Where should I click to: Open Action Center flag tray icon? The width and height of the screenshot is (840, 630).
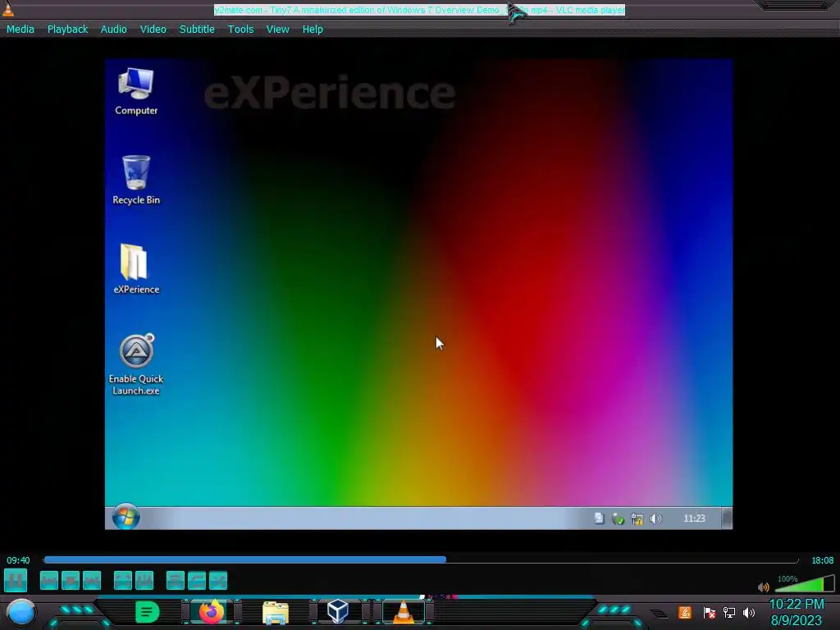coord(709,612)
